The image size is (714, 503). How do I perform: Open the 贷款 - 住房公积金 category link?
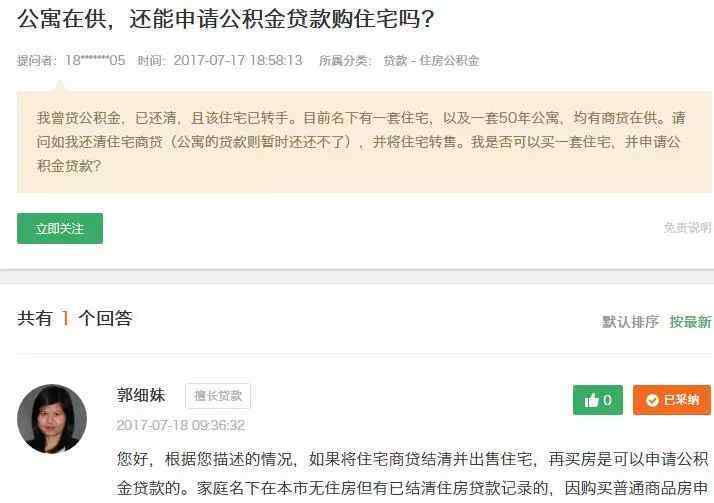[431, 61]
